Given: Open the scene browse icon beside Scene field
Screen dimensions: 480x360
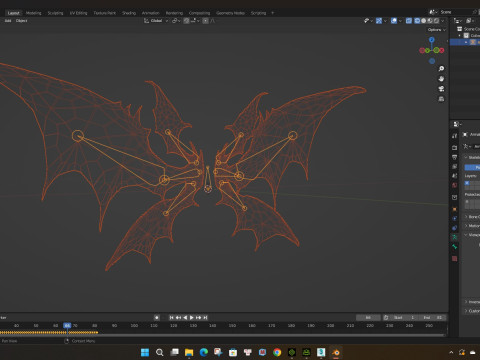Looking at the screenshot, I should coord(433,12).
